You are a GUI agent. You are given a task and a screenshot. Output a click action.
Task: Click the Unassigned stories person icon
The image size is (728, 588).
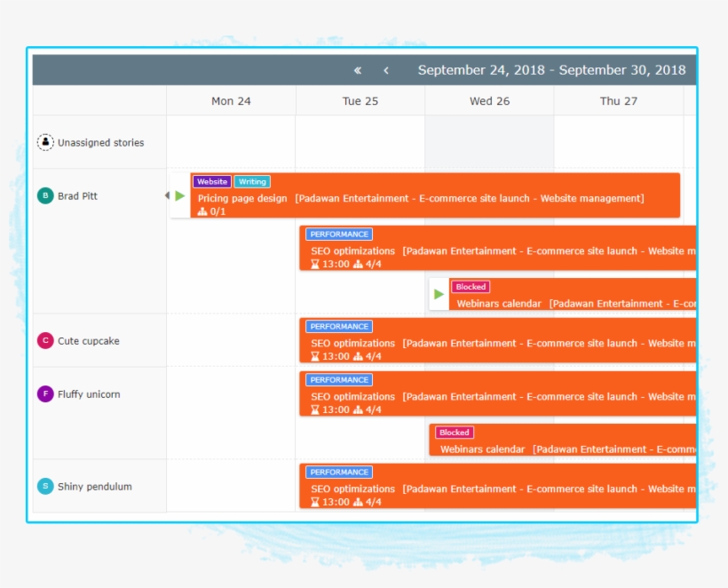pos(45,142)
